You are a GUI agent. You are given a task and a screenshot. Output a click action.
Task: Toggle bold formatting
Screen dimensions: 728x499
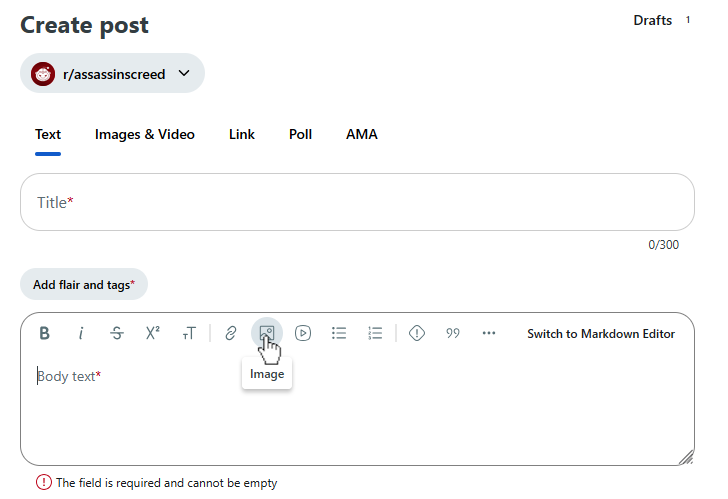point(45,334)
